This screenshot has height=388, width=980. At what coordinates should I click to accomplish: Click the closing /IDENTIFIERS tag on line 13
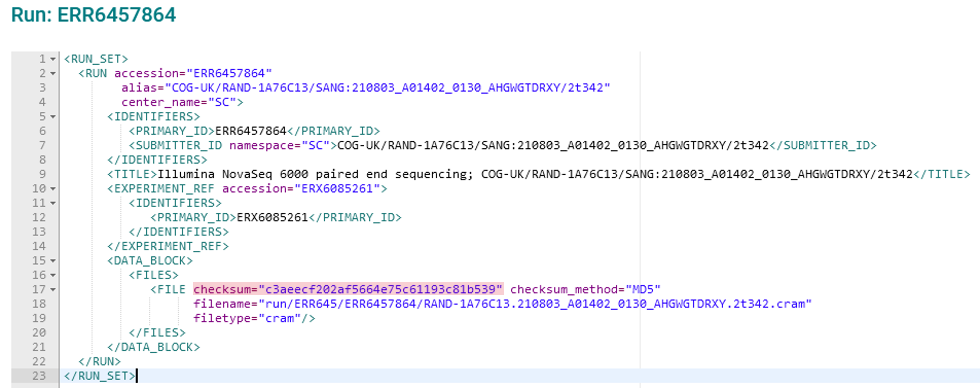click(x=179, y=232)
